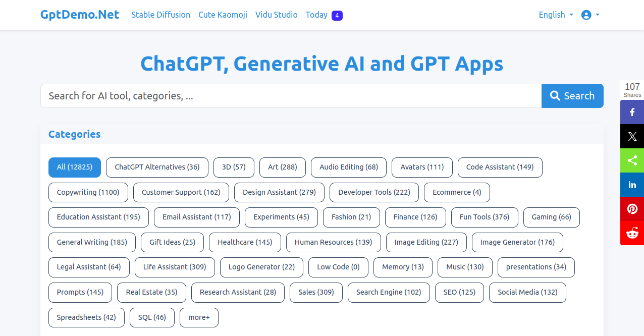This screenshot has width=644, height=336.
Task: Select the Copywriting (1100) category
Action: (x=88, y=192)
